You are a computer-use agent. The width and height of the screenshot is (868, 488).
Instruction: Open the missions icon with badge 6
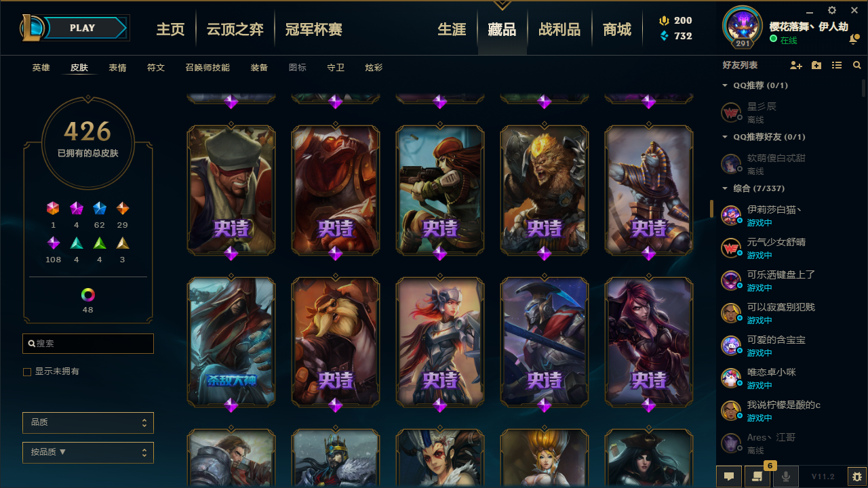point(757,476)
